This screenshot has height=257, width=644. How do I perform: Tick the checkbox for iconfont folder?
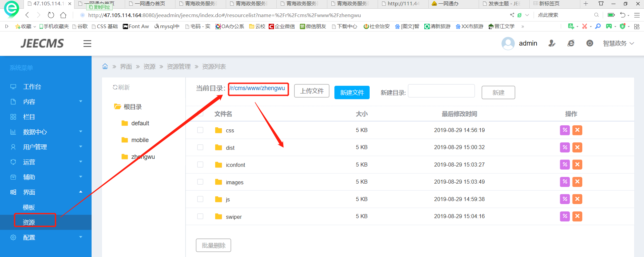(x=200, y=165)
